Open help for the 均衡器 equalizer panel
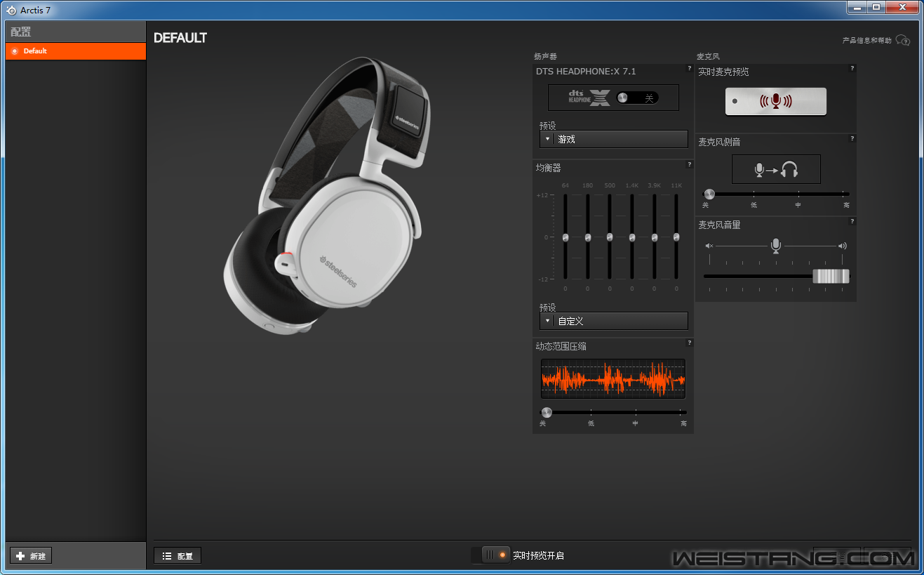This screenshot has width=924, height=575. [x=690, y=164]
